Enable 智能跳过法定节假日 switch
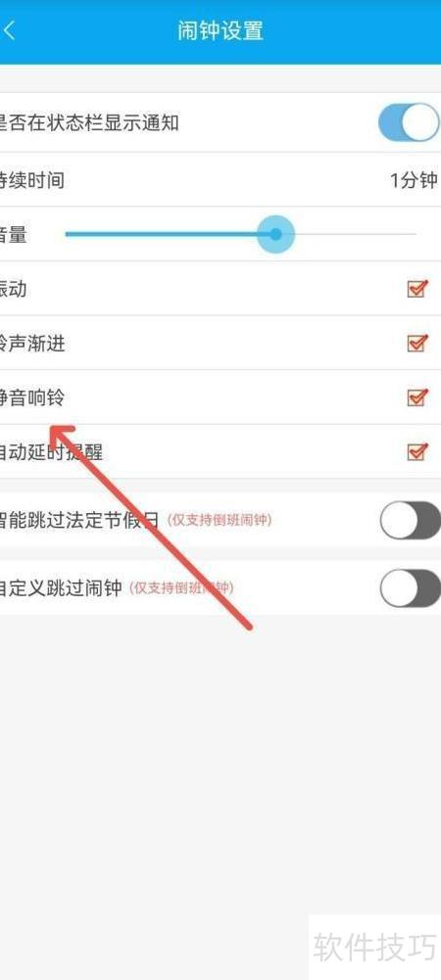 (x=411, y=520)
